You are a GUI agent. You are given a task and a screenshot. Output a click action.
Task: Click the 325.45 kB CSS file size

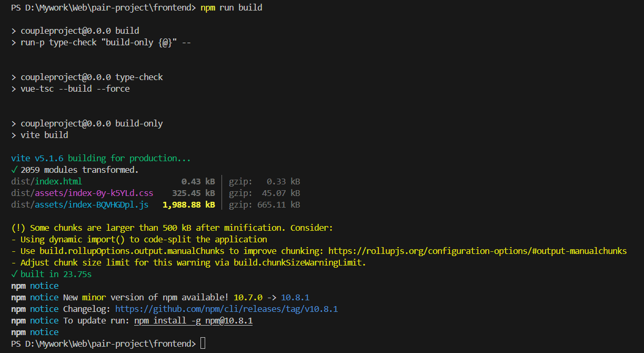pos(194,193)
